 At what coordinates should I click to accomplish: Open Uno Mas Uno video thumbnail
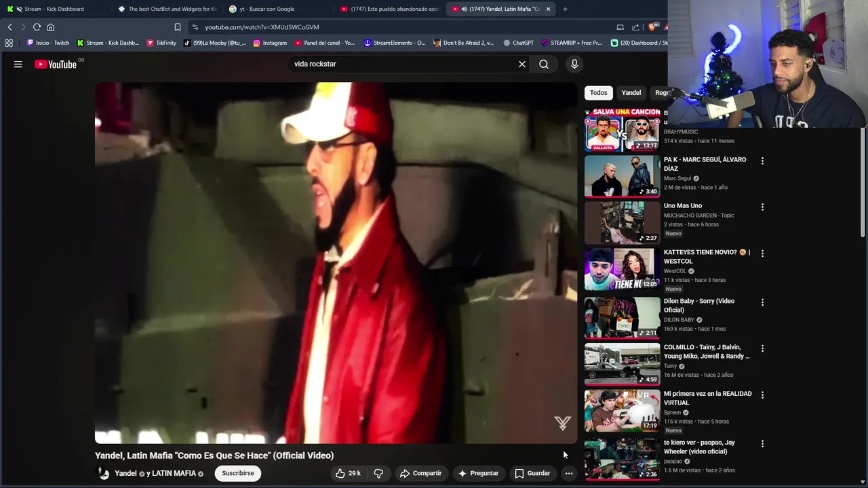tap(622, 222)
